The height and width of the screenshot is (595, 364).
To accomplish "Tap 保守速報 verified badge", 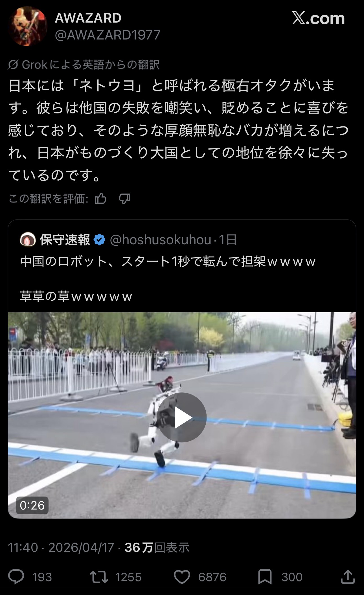I will pos(99,240).
